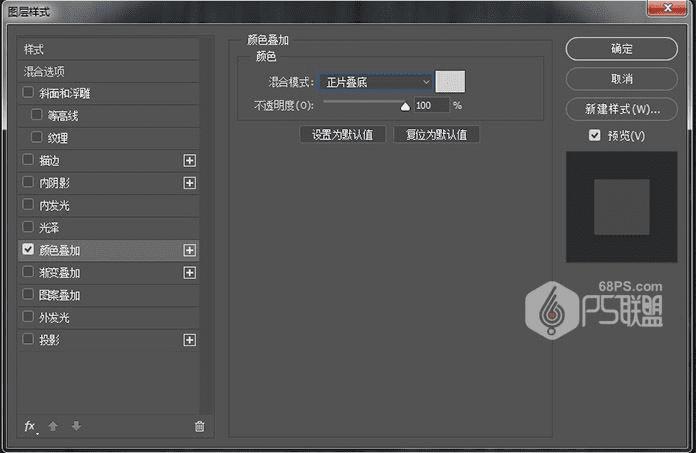Click the opacity value field showing 100
The height and width of the screenshot is (453, 696).
[x=431, y=106]
